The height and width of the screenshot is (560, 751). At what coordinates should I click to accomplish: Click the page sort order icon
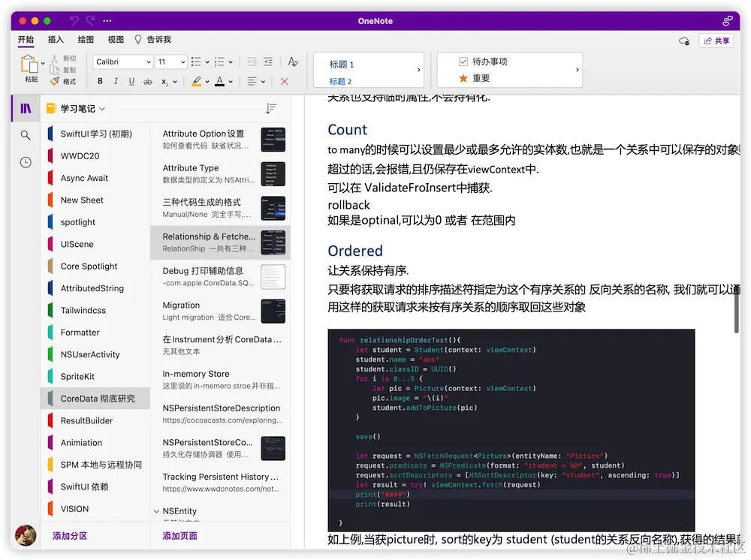coord(271,109)
